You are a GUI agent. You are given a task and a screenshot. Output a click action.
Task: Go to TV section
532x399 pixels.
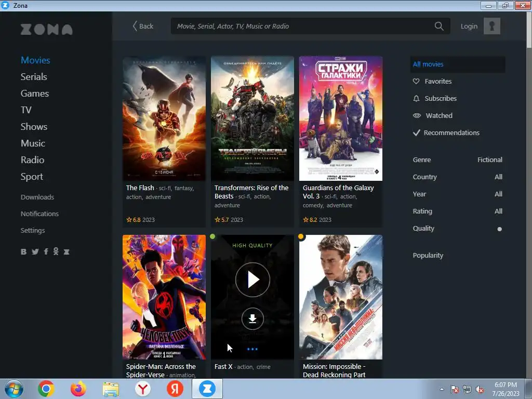pos(26,110)
